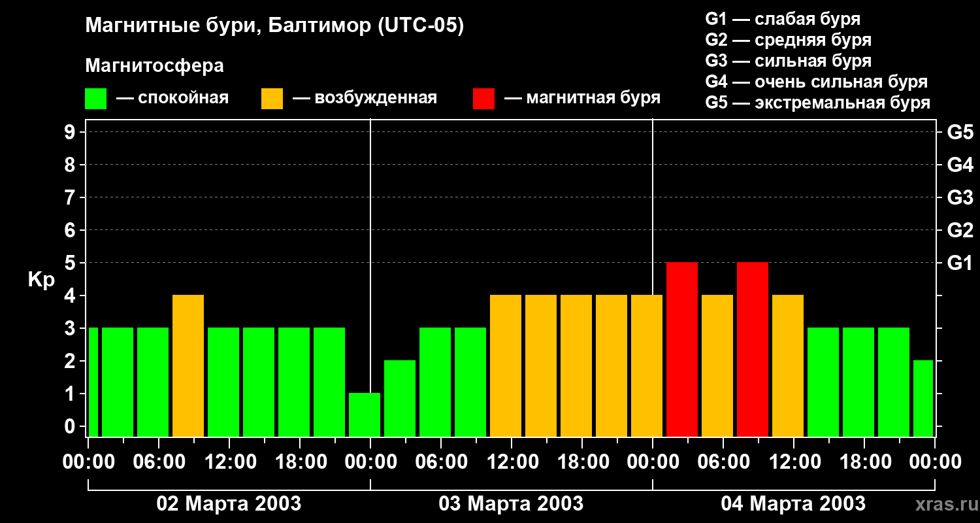Click the first orange Kp 4 bar on 03 March
Screen dimensions: 980x523
coord(506,365)
